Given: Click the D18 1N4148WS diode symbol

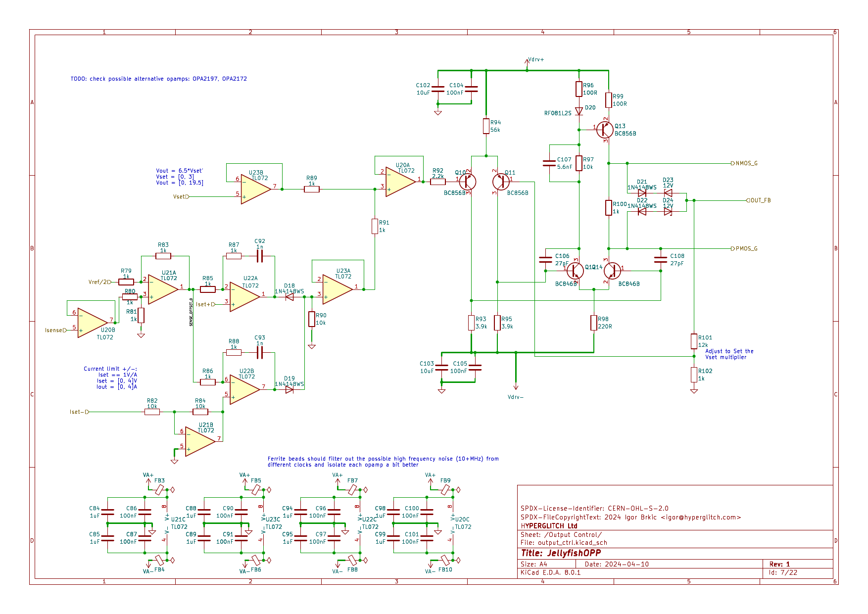Looking at the screenshot, I should (289, 297).
